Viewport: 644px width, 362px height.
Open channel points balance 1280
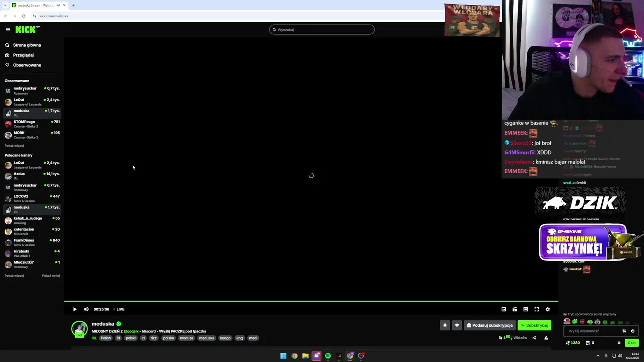tap(573, 343)
